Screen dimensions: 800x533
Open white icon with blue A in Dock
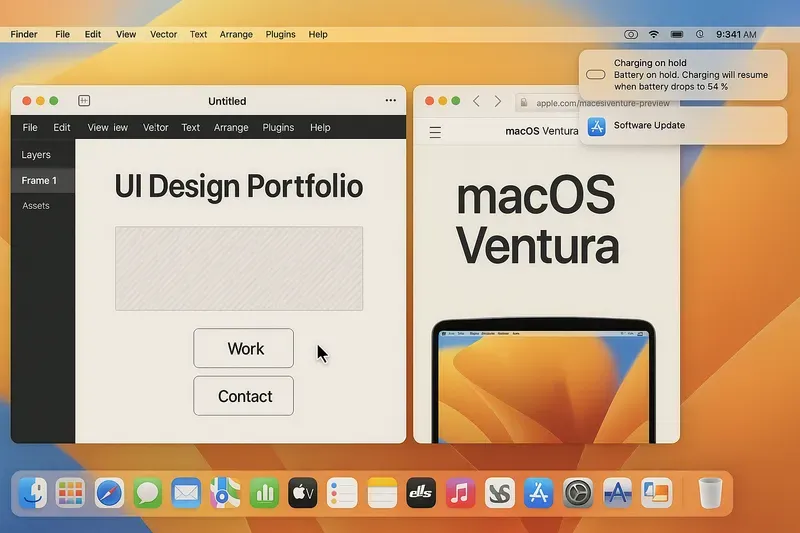(x=617, y=493)
